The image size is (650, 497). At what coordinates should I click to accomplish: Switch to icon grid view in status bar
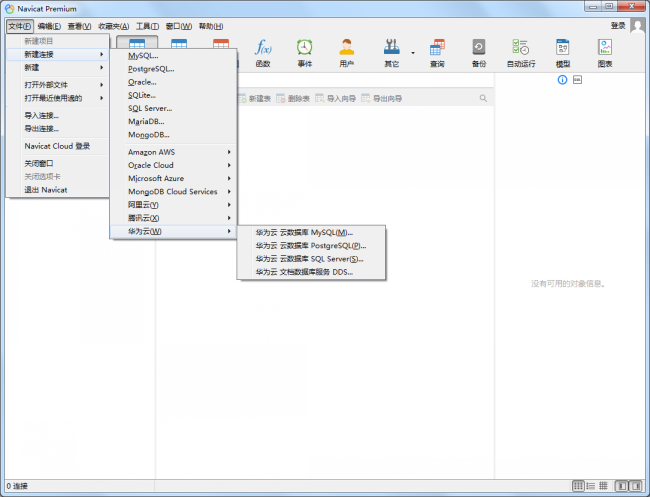578,486
